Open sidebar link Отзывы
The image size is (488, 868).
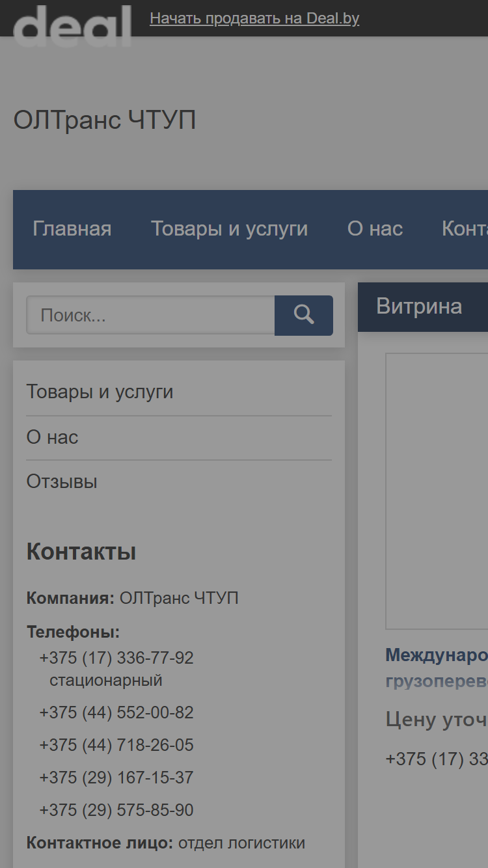click(62, 481)
